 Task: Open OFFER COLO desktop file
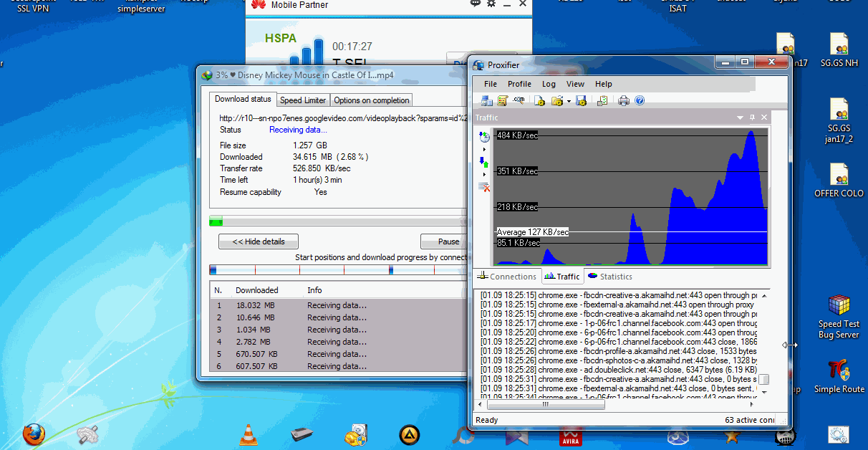coord(839,181)
